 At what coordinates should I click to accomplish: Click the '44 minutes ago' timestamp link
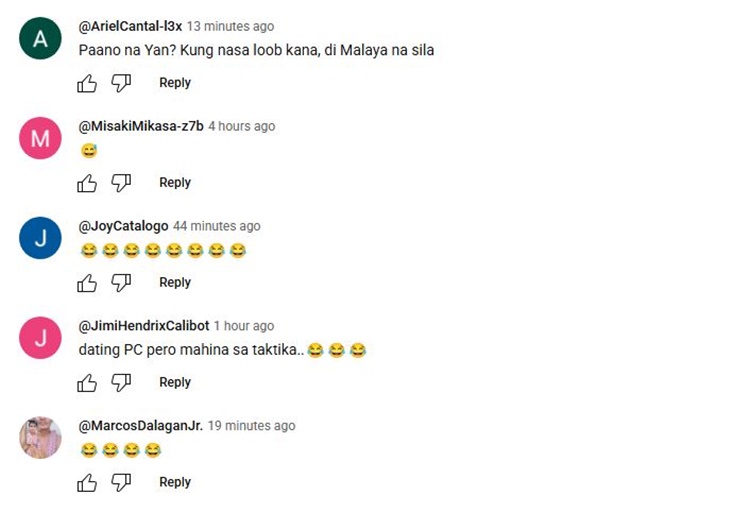(x=217, y=226)
